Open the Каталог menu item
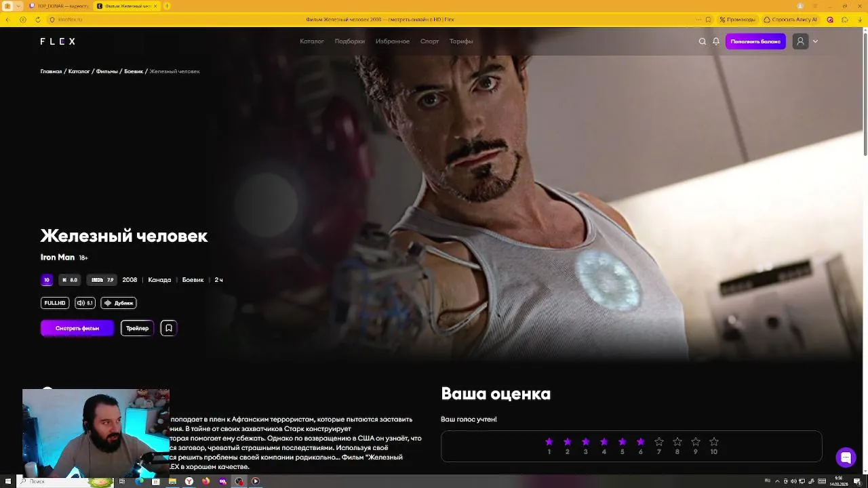The height and width of the screenshot is (488, 868). tap(312, 41)
